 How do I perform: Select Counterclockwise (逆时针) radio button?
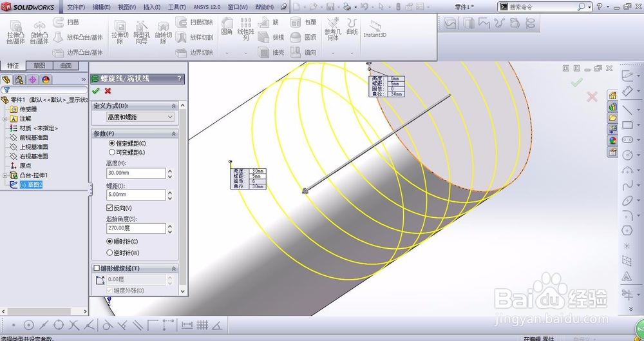(109, 253)
